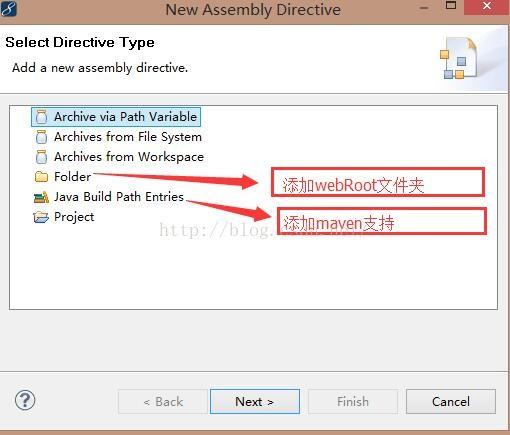Maximize the New Assembly Directive window

click(451, 6)
